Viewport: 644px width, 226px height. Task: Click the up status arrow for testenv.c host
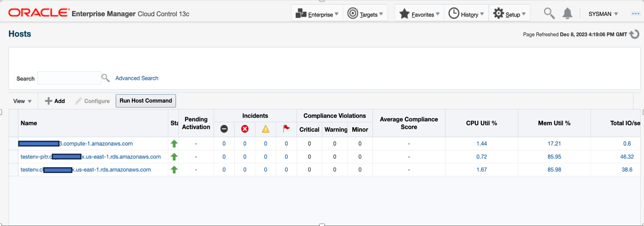click(x=174, y=169)
